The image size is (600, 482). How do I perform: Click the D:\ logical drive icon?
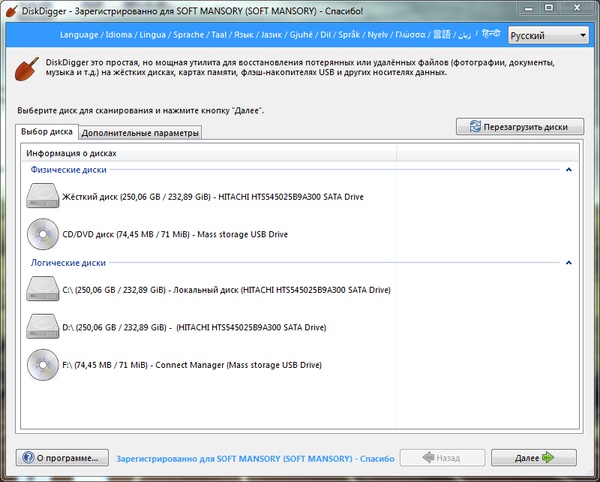click(x=43, y=327)
